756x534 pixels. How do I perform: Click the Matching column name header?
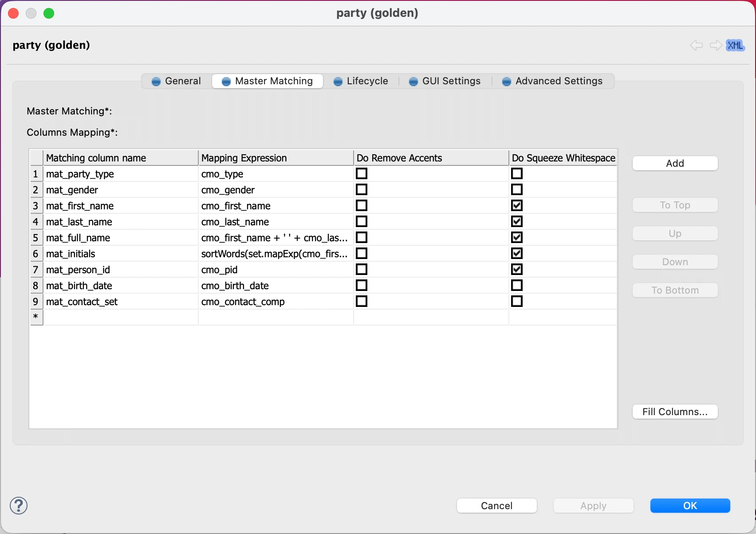pyautogui.click(x=121, y=158)
